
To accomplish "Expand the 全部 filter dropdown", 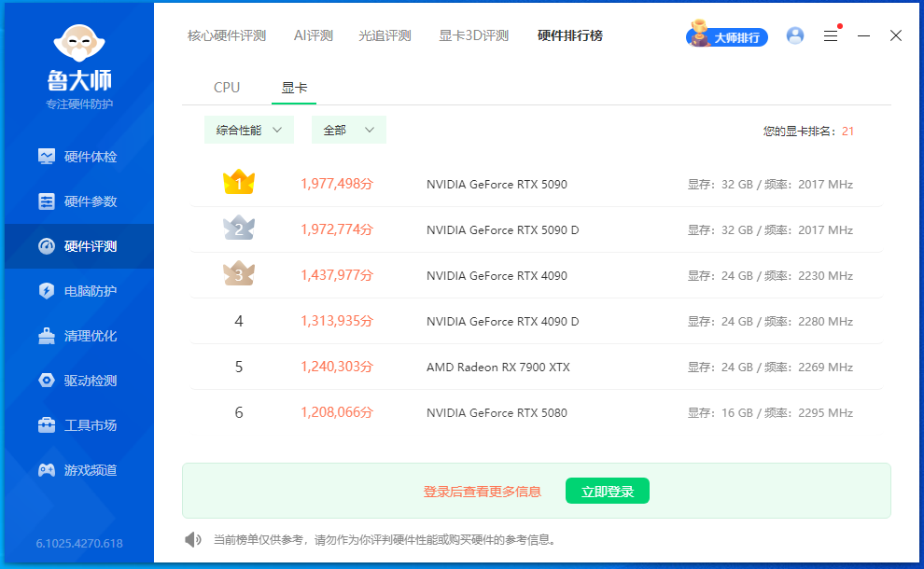I will [x=349, y=131].
